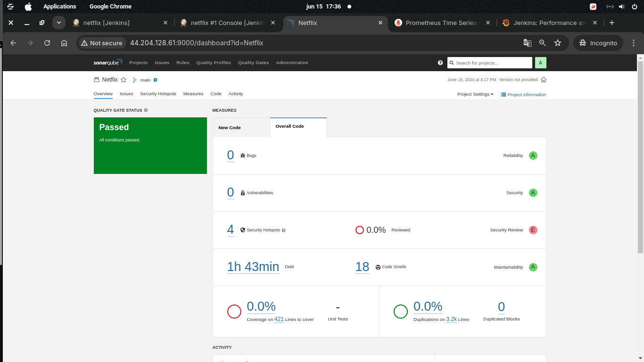Select the Code project tab
644x362 pixels.
click(x=216, y=94)
